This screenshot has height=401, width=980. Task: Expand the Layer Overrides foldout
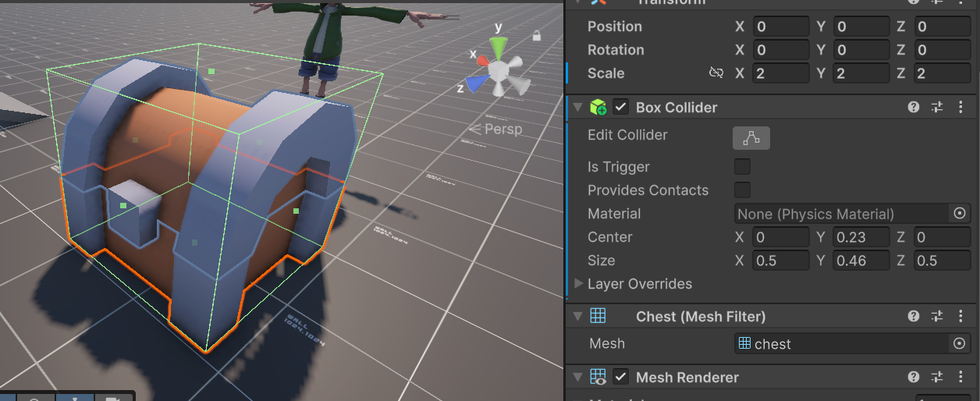(579, 283)
